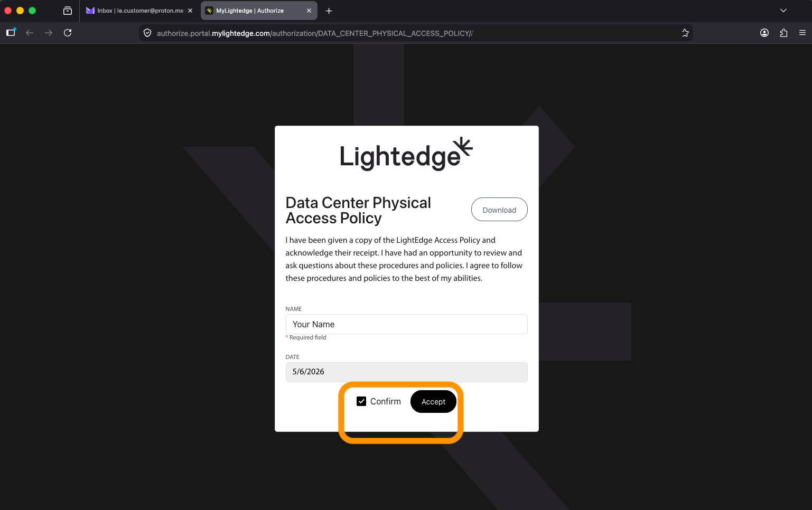
Task: Focus the Name input field
Action: point(406,324)
